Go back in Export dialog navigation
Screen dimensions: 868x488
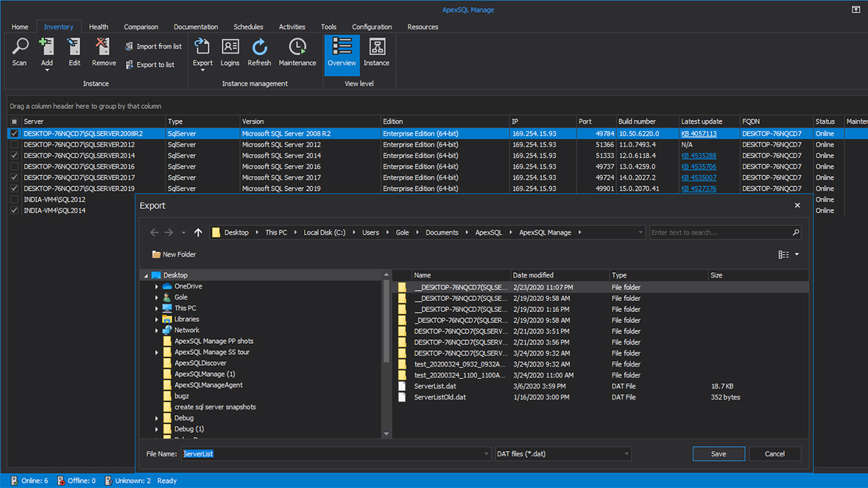(155, 233)
